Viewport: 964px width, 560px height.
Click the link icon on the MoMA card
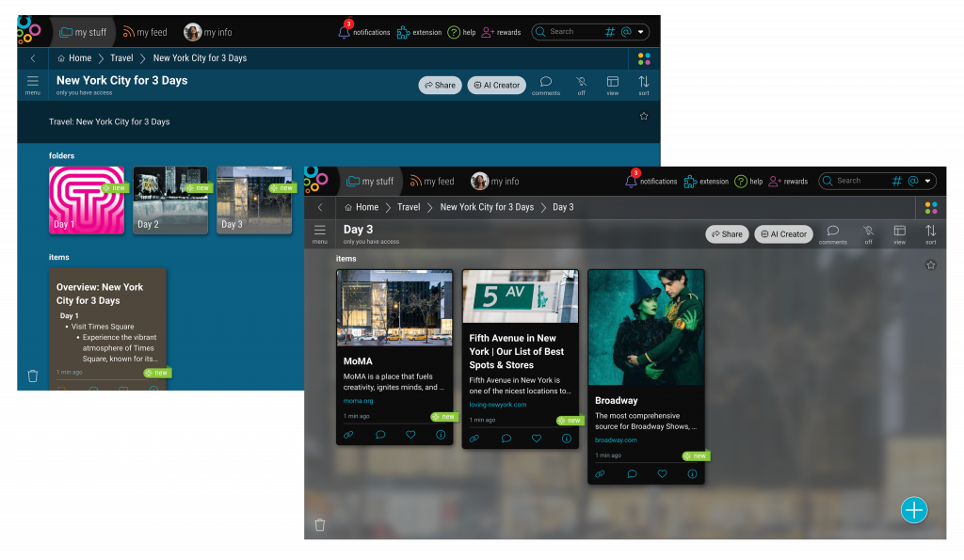(x=349, y=435)
